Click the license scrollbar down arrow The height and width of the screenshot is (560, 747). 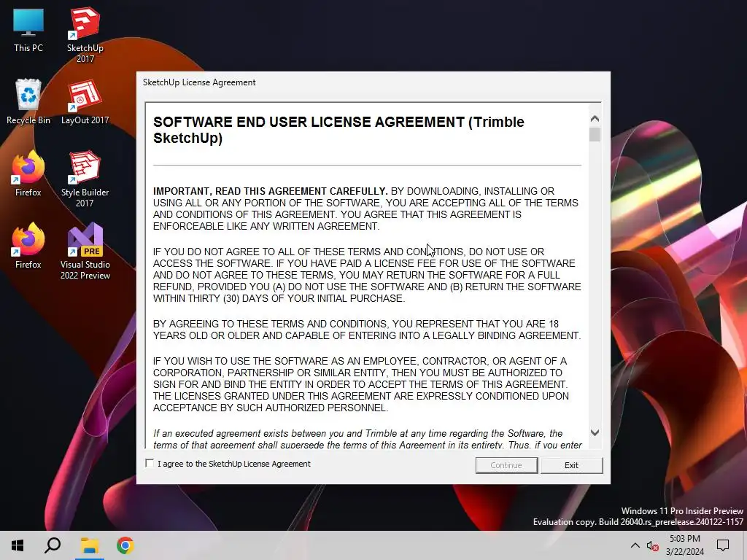pyautogui.click(x=595, y=432)
